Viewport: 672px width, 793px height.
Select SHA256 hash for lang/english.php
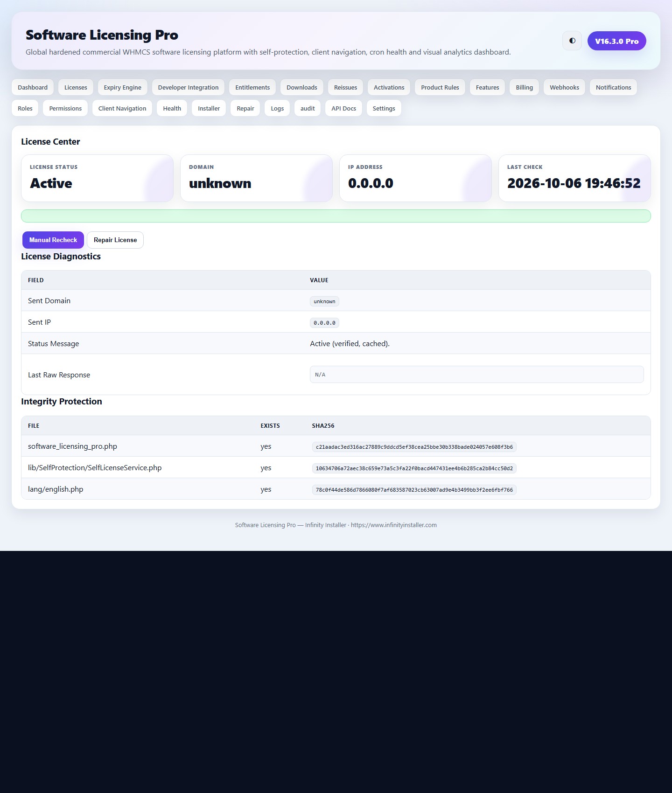414,490
